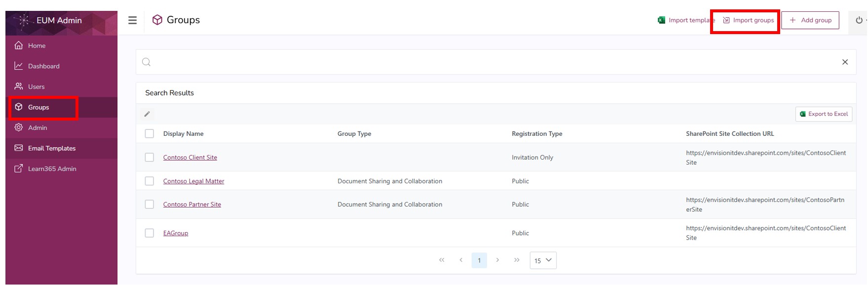Click the Contoso Client Site URL cell
The width and height of the screenshot is (868, 288).
(766, 158)
